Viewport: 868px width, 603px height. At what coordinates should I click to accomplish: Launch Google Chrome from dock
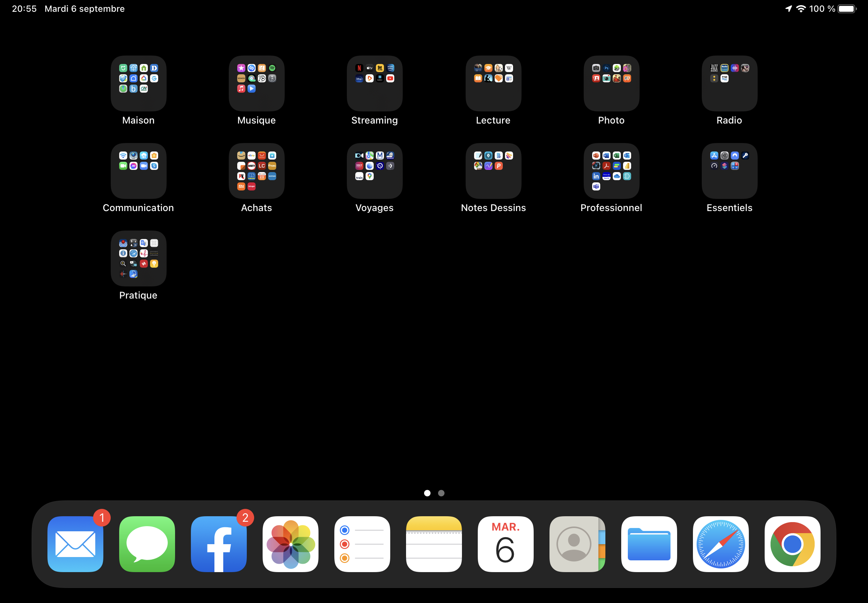coord(793,544)
